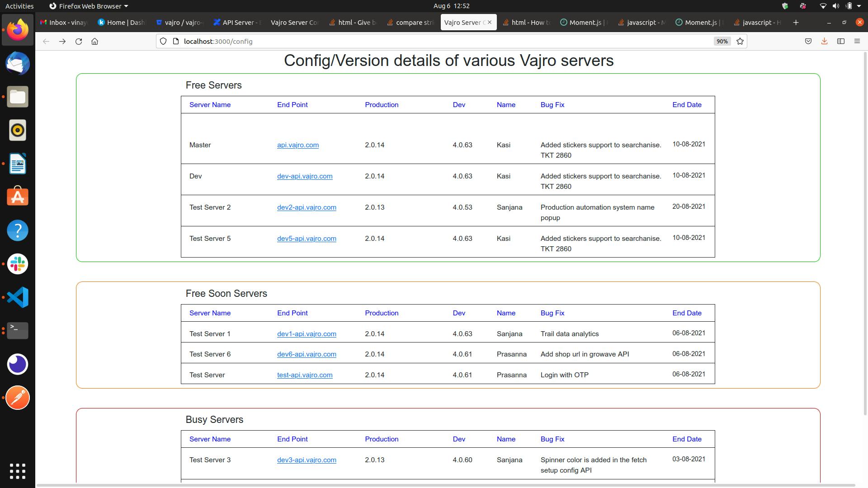Screen dimensions: 868x488
Task: Open Firefox hamburger application menu
Action: point(857,41)
